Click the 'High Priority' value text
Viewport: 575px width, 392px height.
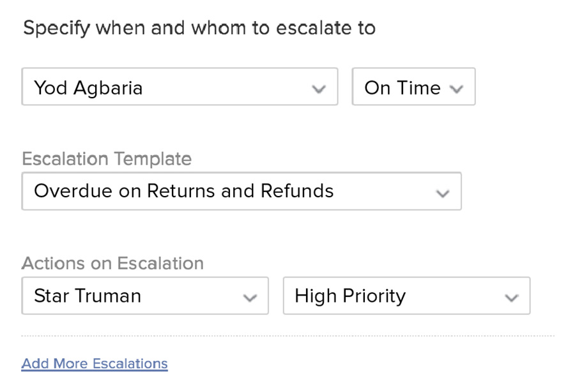(350, 296)
